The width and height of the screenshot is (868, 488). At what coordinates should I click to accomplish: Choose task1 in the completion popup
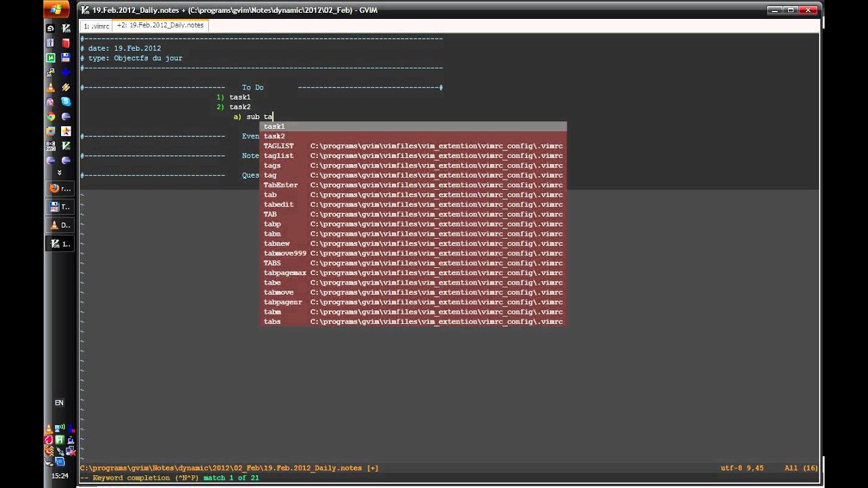pos(413,126)
